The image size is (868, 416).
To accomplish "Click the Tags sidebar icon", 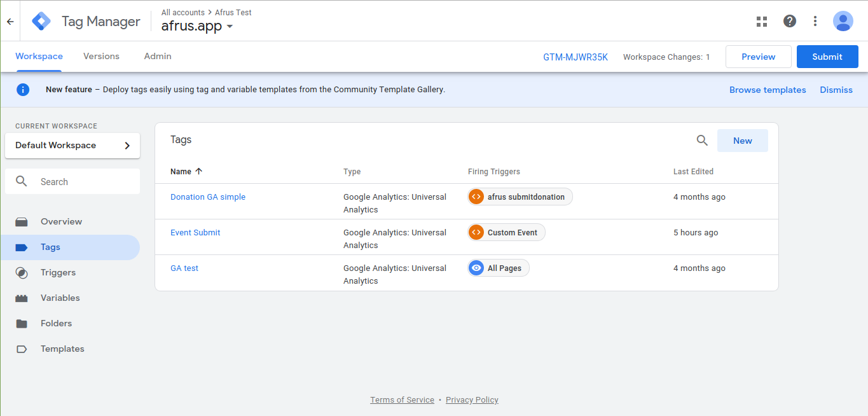I will (x=22, y=247).
